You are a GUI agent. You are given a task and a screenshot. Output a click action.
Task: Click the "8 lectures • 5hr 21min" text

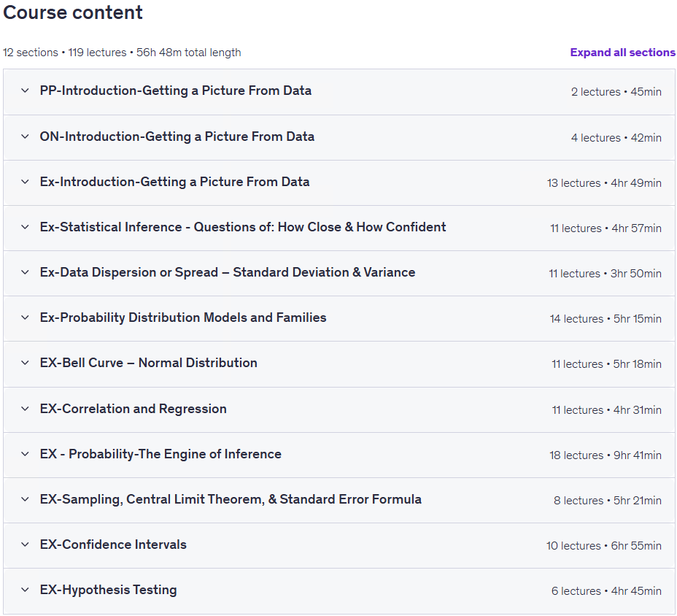pos(608,501)
